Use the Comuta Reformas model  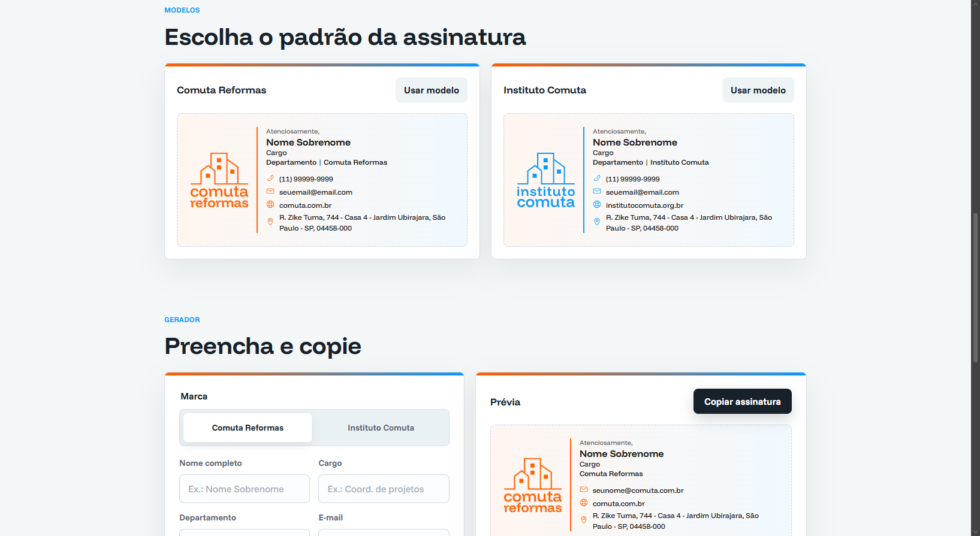point(432,90)
